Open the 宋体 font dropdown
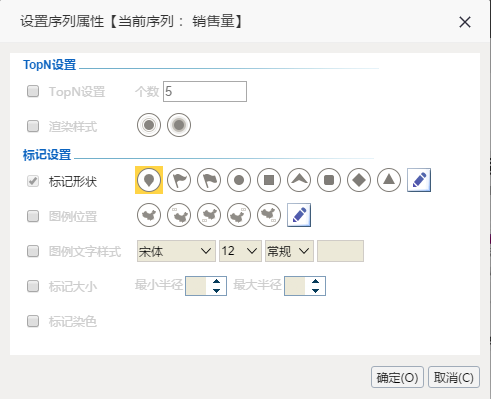The image size is (491, 399). [176, 251]
